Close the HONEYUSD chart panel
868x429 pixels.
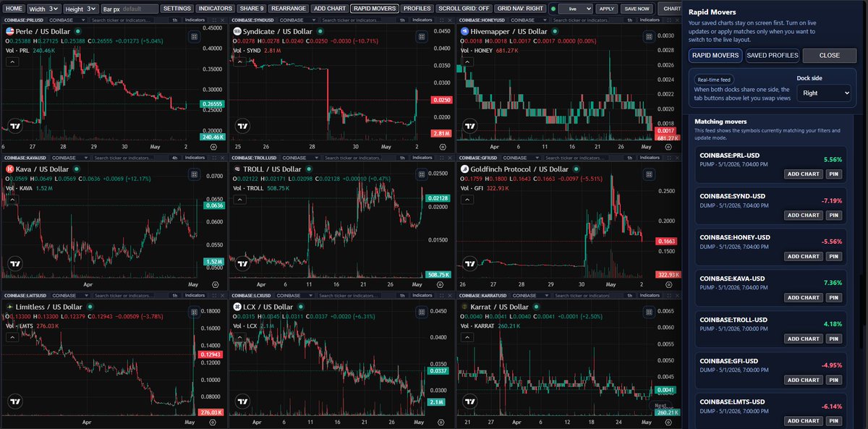tap(678, 19)
